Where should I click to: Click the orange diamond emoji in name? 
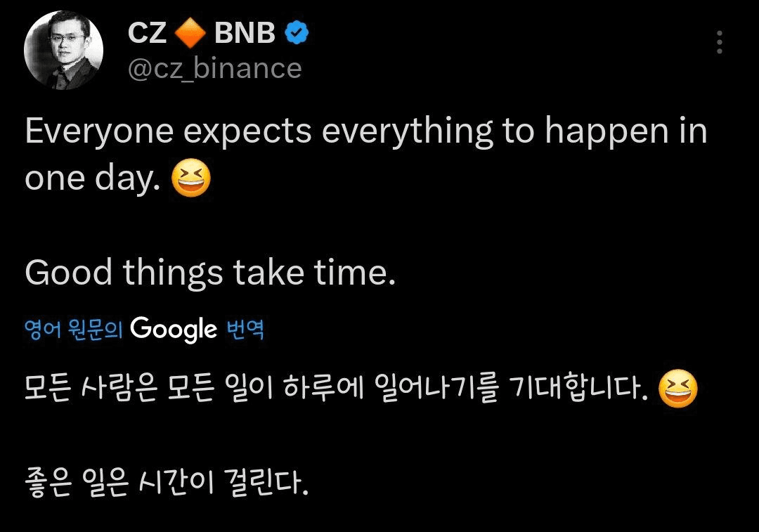click(190, 34)
